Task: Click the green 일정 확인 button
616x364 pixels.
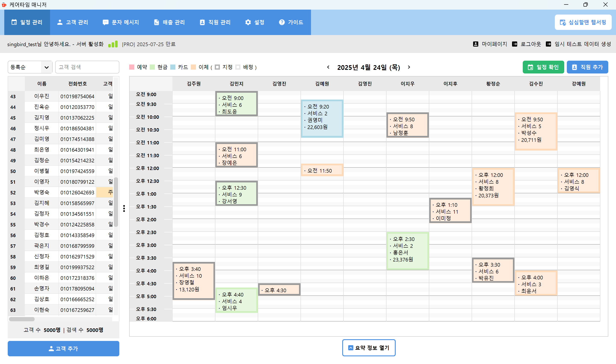Action: coord(543,67)
